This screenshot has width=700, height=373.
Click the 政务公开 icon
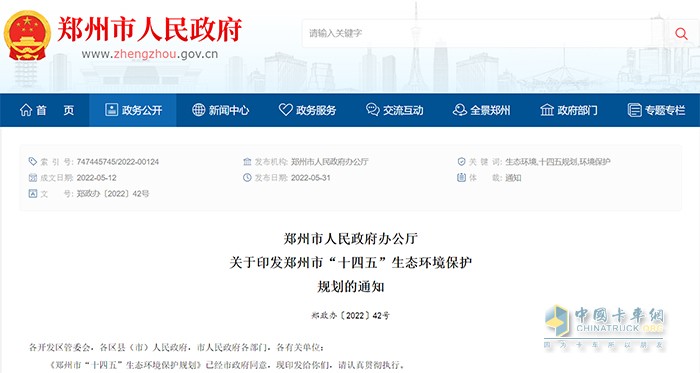(x=111, y=110)
